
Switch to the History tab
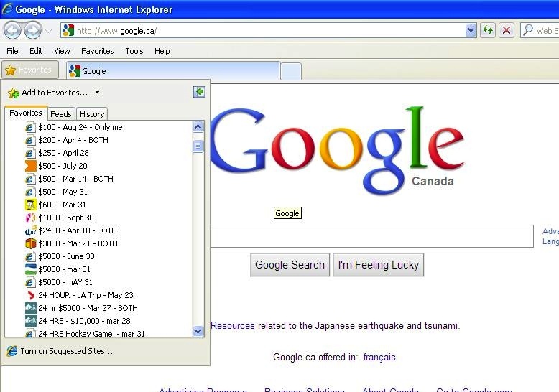click(92, 113)
